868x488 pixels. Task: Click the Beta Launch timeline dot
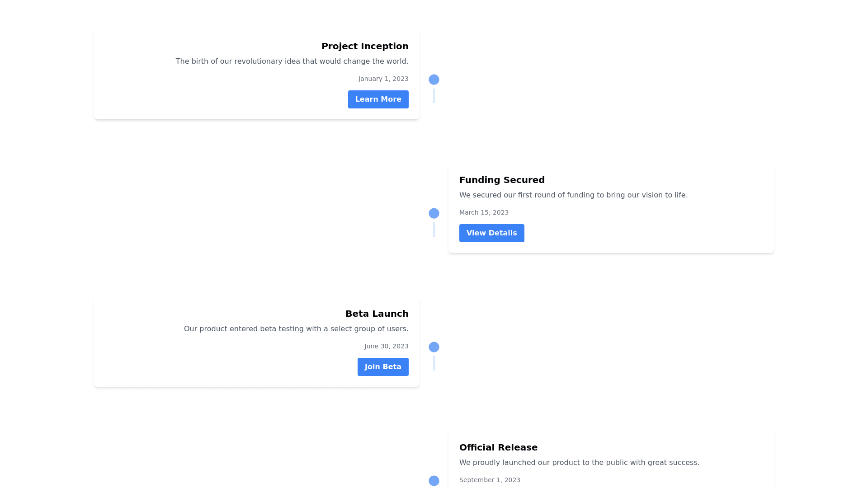434,347
